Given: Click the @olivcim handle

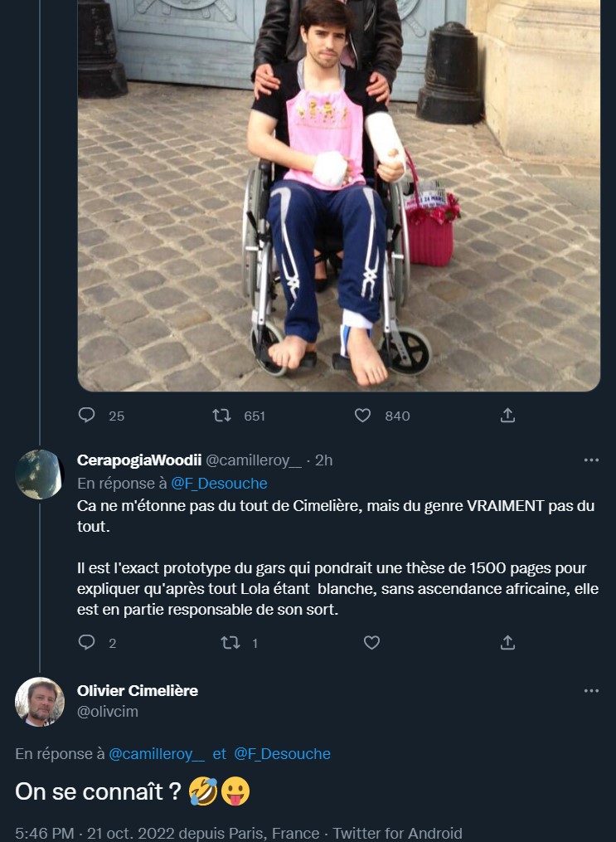Looking at the screenshot, I should pyautogui.click(x=108, y=712).
